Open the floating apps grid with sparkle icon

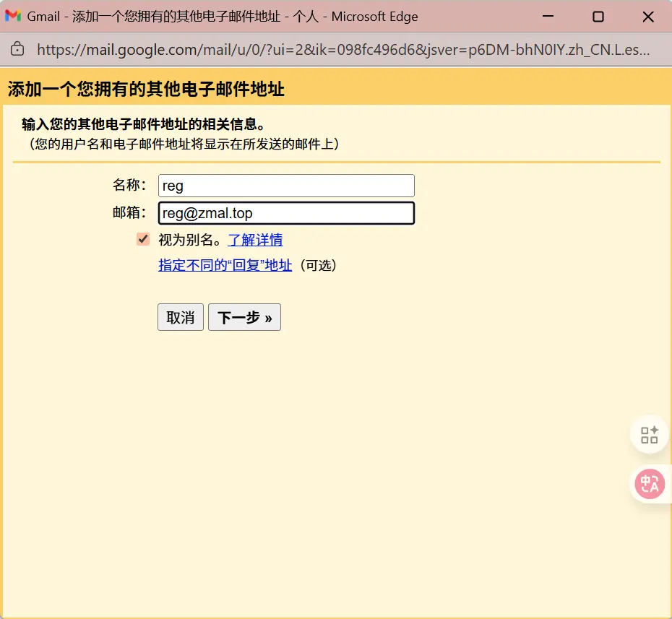coord(649,434)
